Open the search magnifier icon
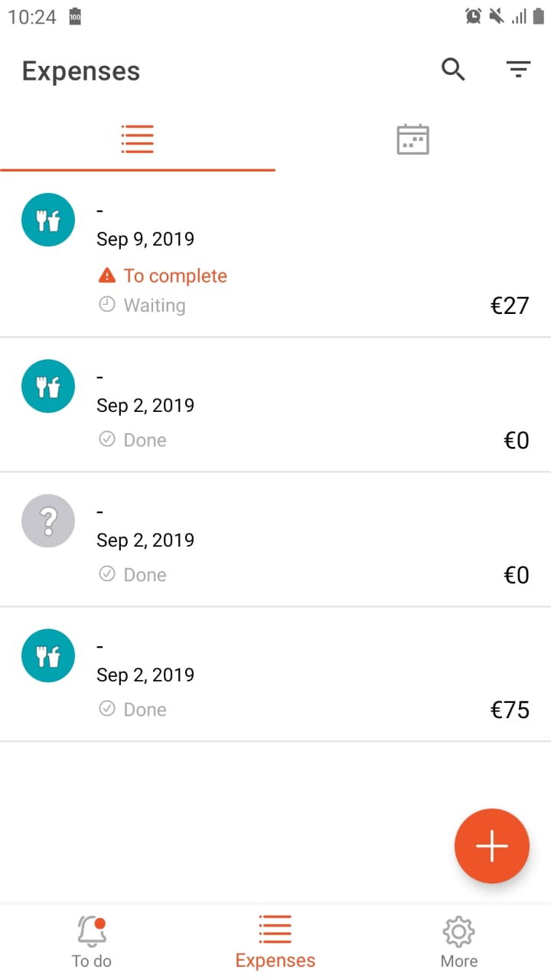The image size is (551, 980). (453, 70)
